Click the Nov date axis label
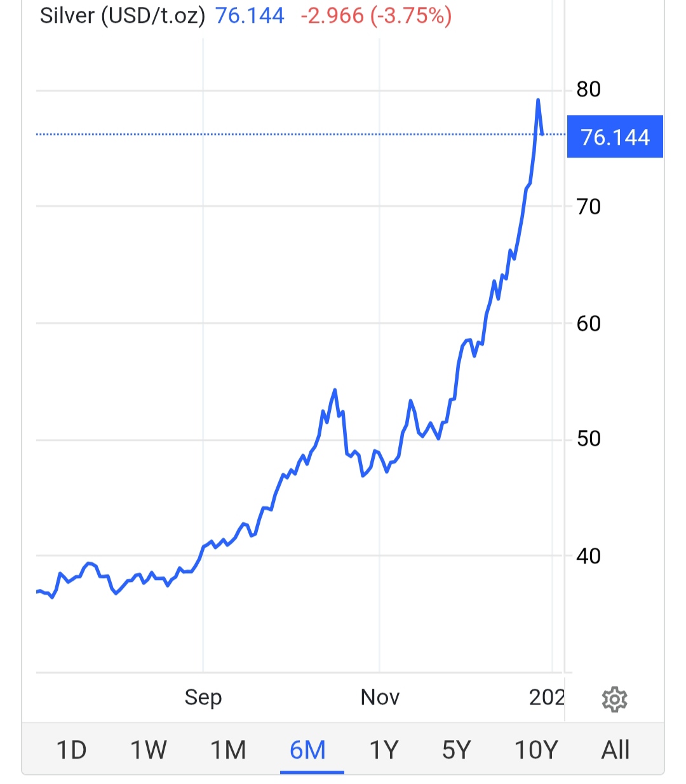The image size is (686, 784). click(x=380, y=698)
